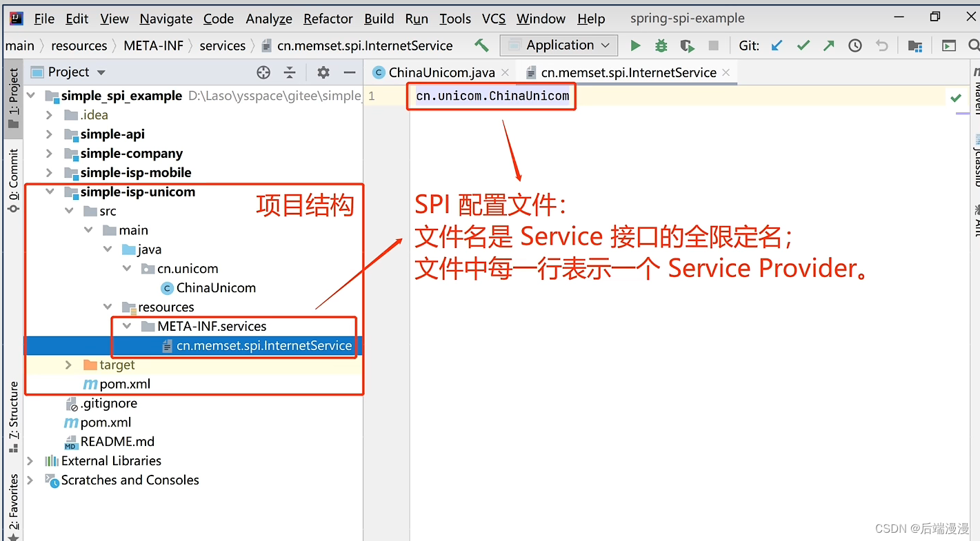Viewport: 980px width, 541px height.
Task: Select the resources folder in the tree
Action: [x=166, y=307]
